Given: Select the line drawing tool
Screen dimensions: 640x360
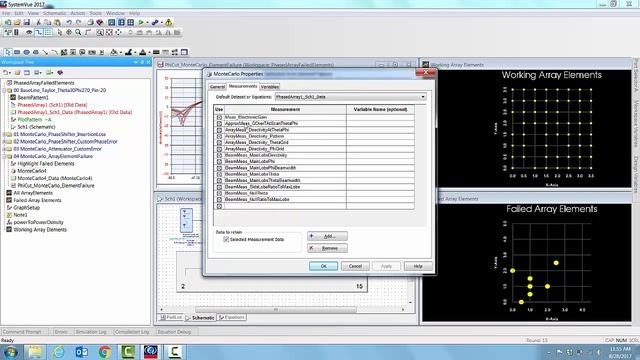Looking at the screenshot, I should (45, 52).
